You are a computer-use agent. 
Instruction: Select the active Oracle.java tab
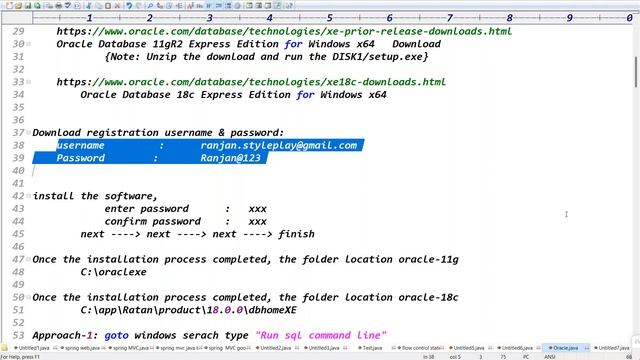pos(566,348)
